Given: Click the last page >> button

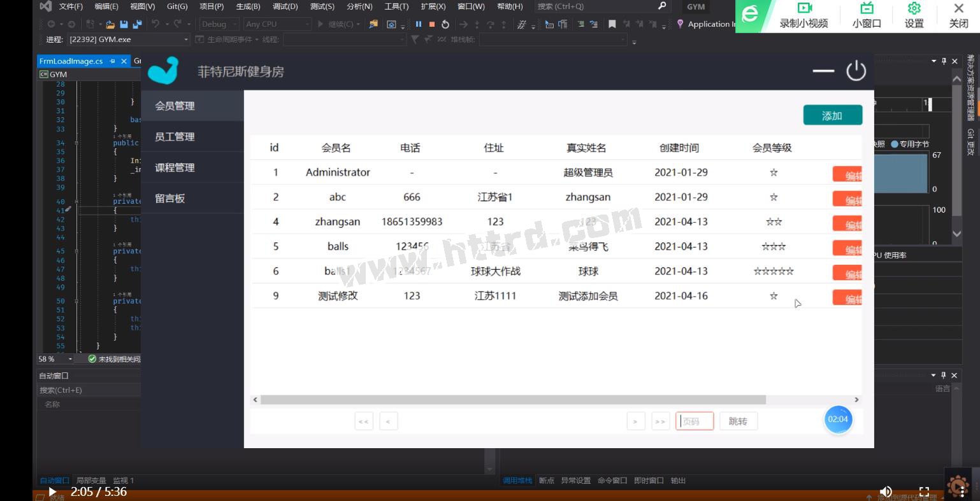Looking at the screenshot, I should [x=661, y=421].
